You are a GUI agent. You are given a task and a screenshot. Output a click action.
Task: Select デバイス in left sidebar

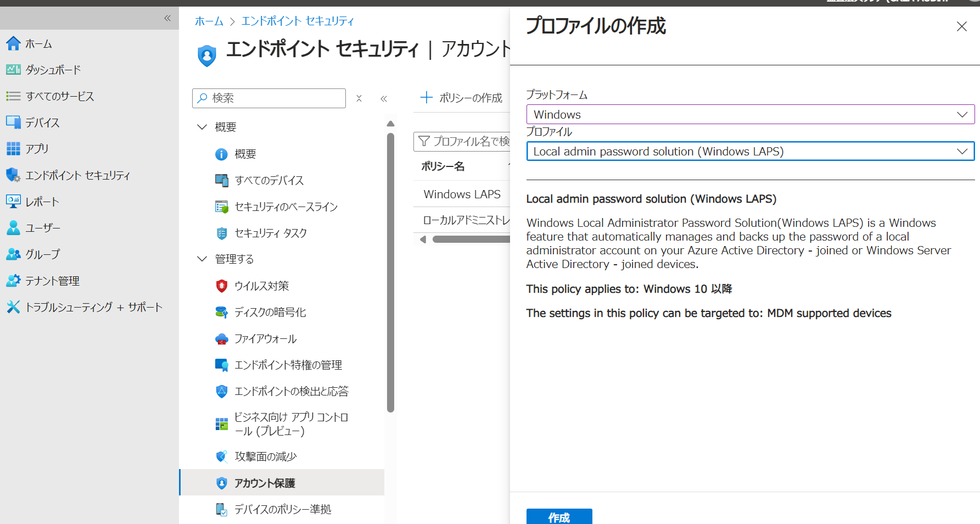point(42,122)
